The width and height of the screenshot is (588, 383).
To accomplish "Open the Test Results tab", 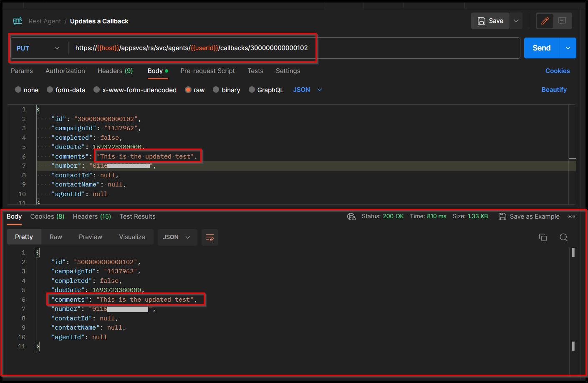I will click(137, 217).
